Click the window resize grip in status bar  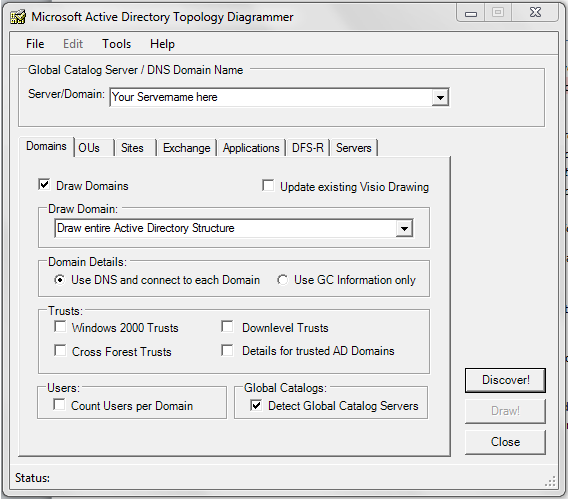pyautogui.click(x=551, y=481)
